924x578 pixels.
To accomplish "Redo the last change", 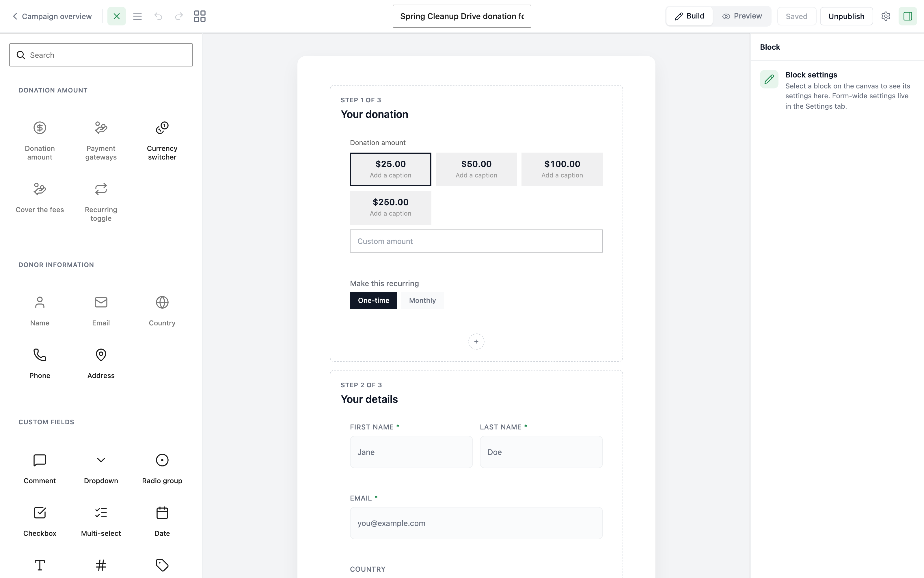I will pyautogui.click(x=179, y=16).
